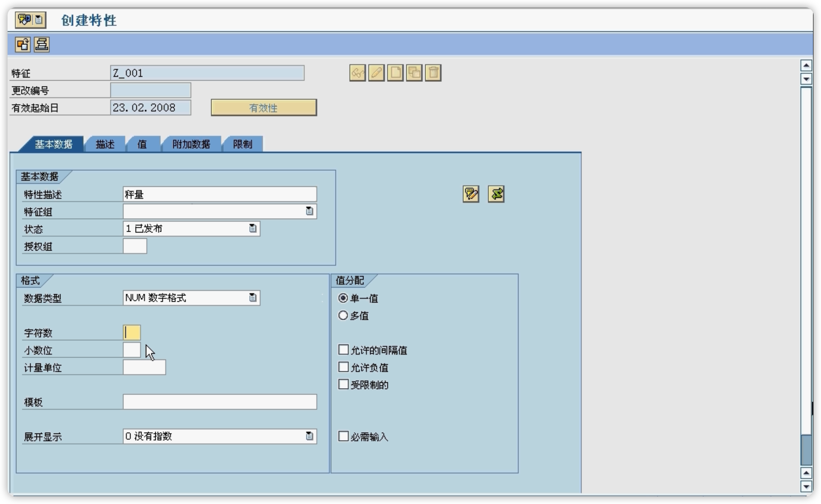Viewport: 821px width, 504px height.
Task: Click the print-style toolbar icon beside other object
Action: point(42,44)
